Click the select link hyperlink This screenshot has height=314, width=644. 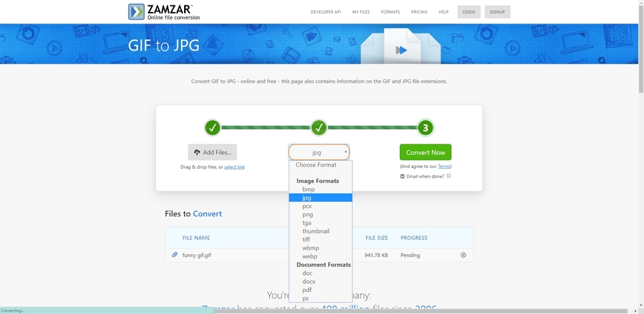pos(234,166)
